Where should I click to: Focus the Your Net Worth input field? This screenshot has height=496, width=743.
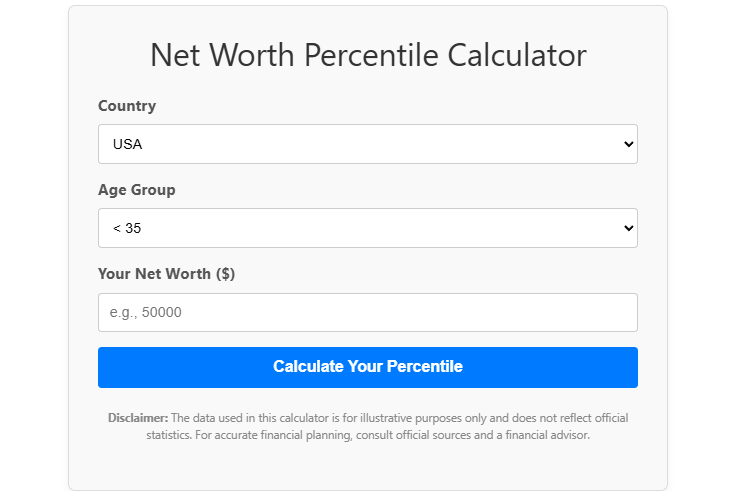[x=367, y=312]
